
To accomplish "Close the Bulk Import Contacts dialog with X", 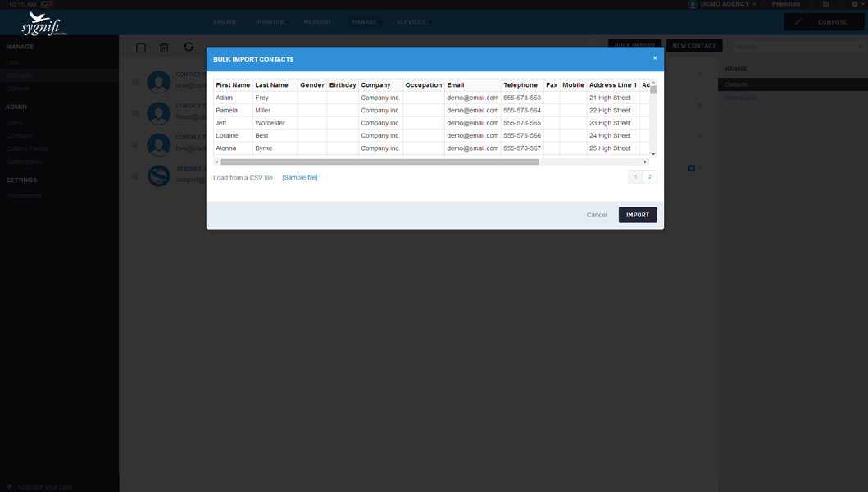I will click(655, 58).
